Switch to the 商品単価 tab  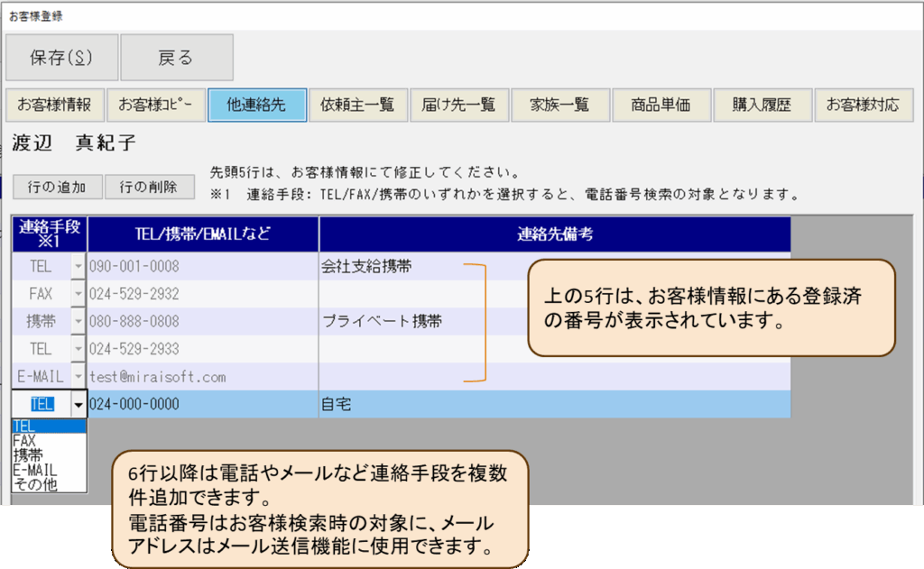pos(661,105)
